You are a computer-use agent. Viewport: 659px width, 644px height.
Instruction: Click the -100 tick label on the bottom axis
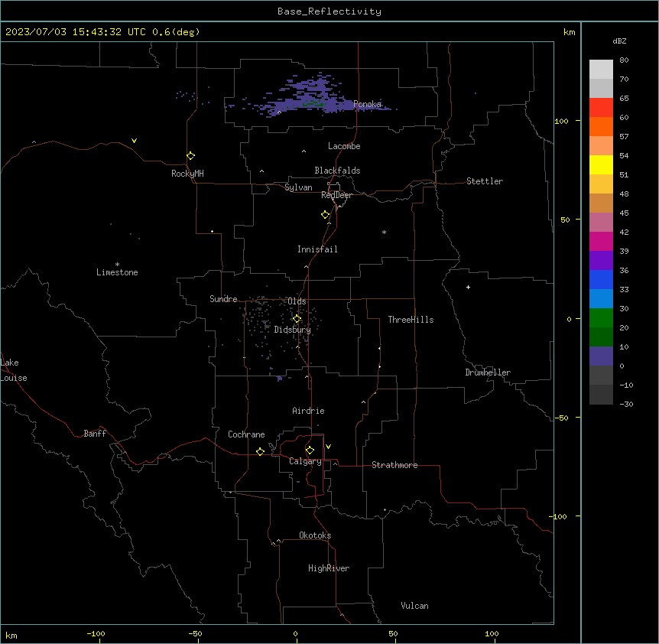coord(96,634)
